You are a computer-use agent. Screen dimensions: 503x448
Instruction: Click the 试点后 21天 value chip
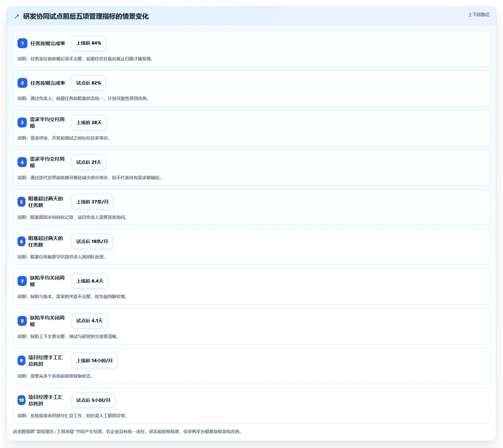tap(89, 162)
